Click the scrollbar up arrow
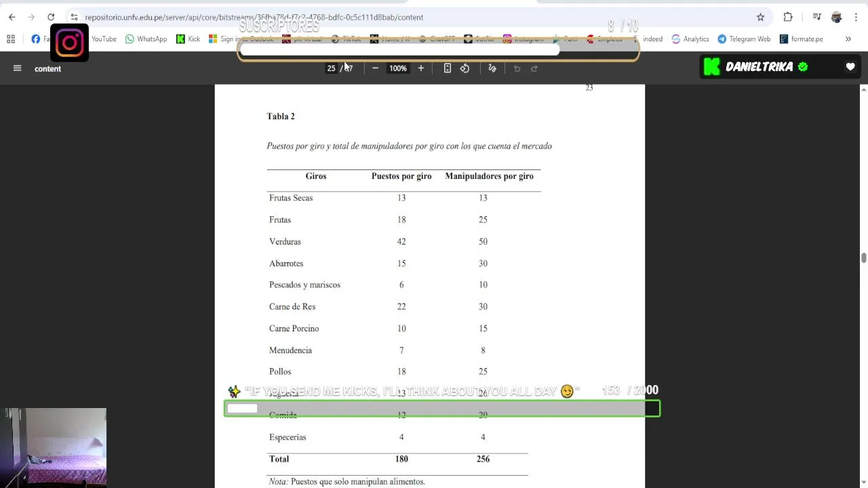This screenshot has width=868, height=488. pyautogui.click(x=864, y=89)
